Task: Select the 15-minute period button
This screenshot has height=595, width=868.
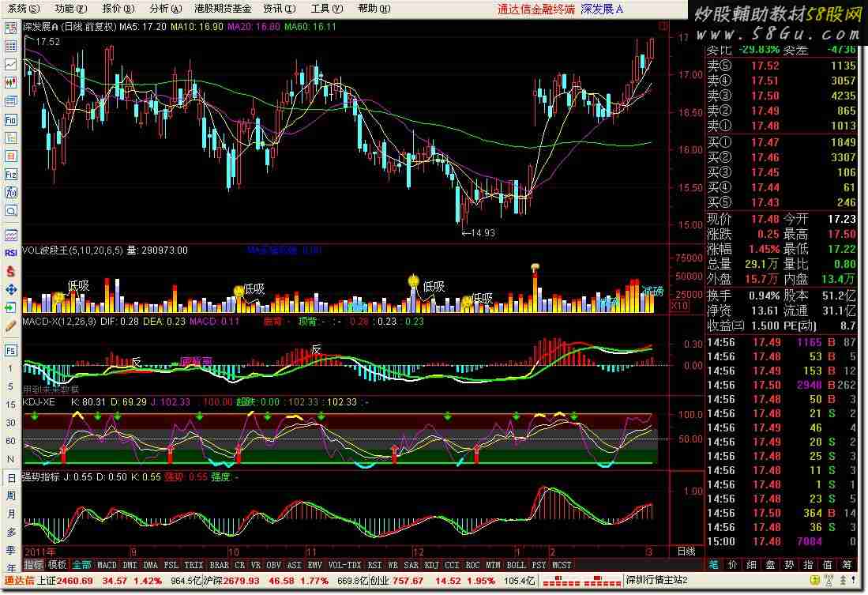Action: pos(10,405)
